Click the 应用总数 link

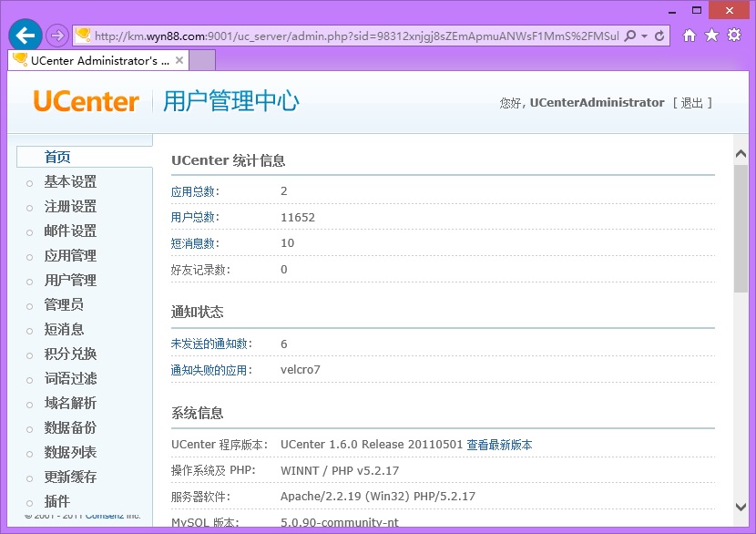[x=193, y=191]
